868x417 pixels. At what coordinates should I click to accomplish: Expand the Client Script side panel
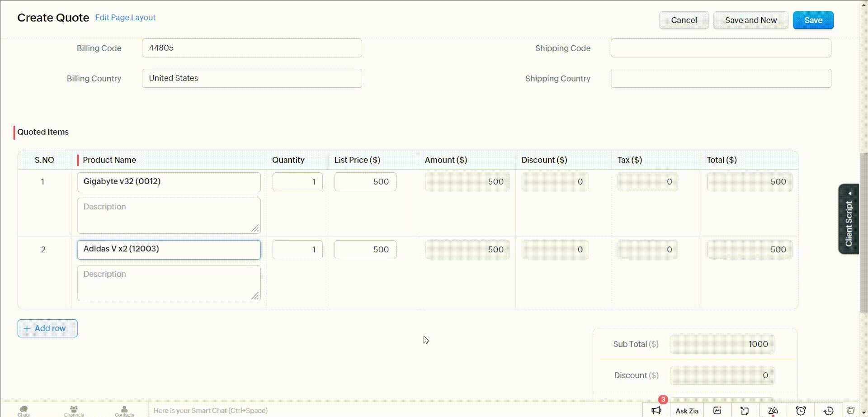pyautogui.click(x=849, y=219)
